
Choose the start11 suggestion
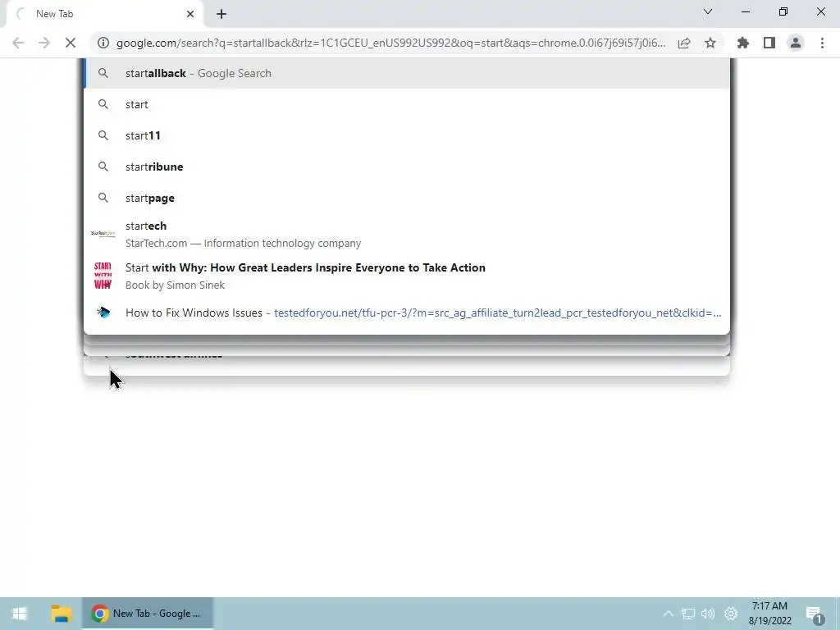tap(407, 135)
